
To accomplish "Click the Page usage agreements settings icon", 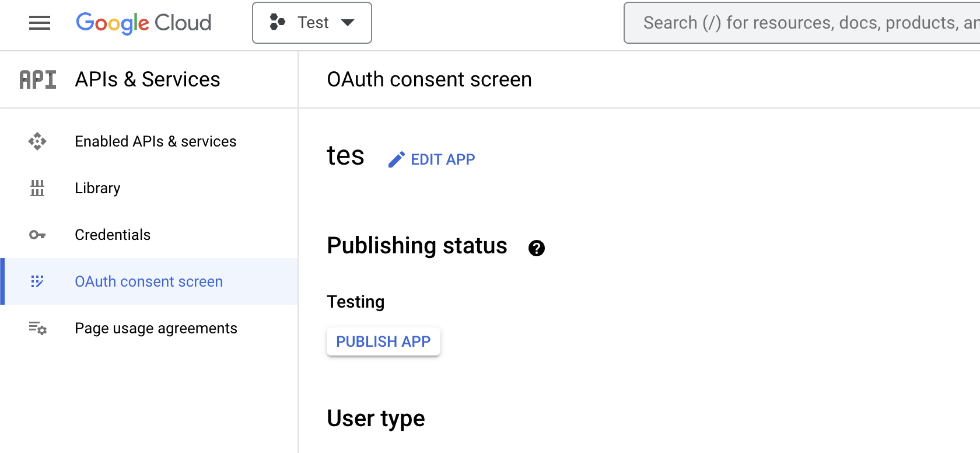I will tap(37, 328).
